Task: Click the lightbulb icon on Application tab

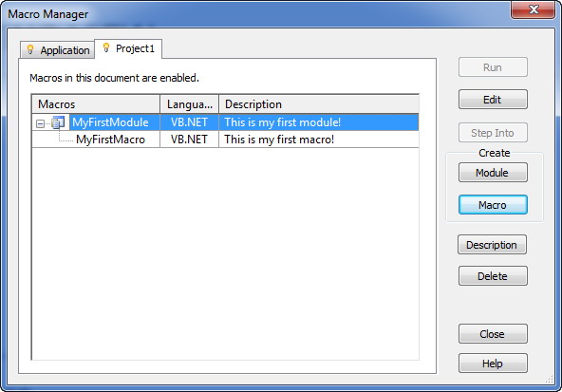Action: click(30, 49)
